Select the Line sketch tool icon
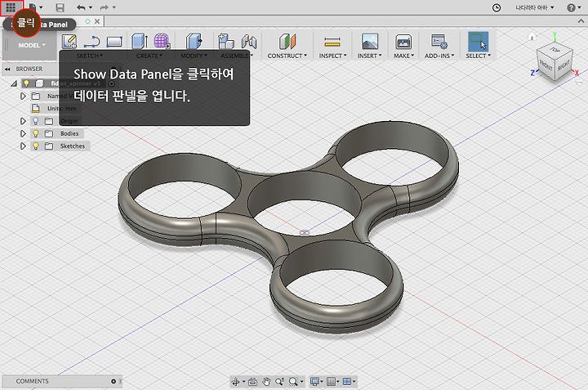 click(91, 42)
